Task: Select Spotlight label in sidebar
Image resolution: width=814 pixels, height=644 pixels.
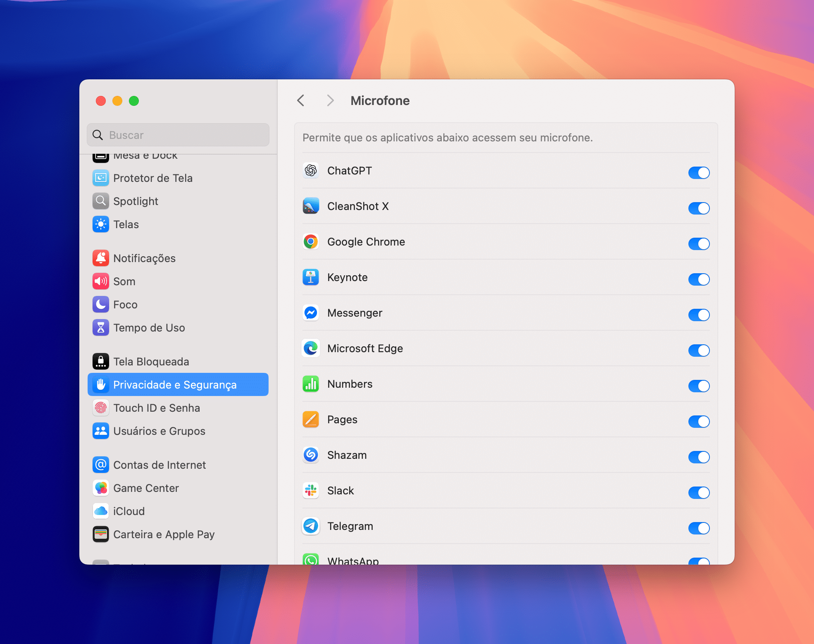Action: (x=136, y=201)
